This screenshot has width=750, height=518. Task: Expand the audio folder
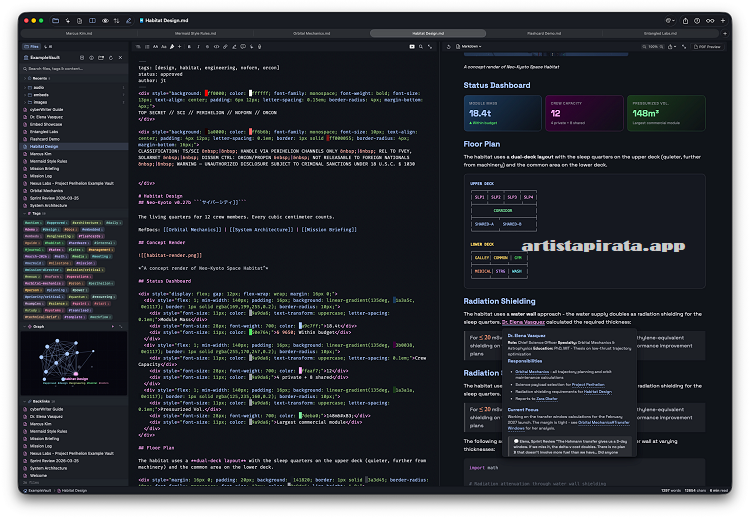click(x=74, y=88)
